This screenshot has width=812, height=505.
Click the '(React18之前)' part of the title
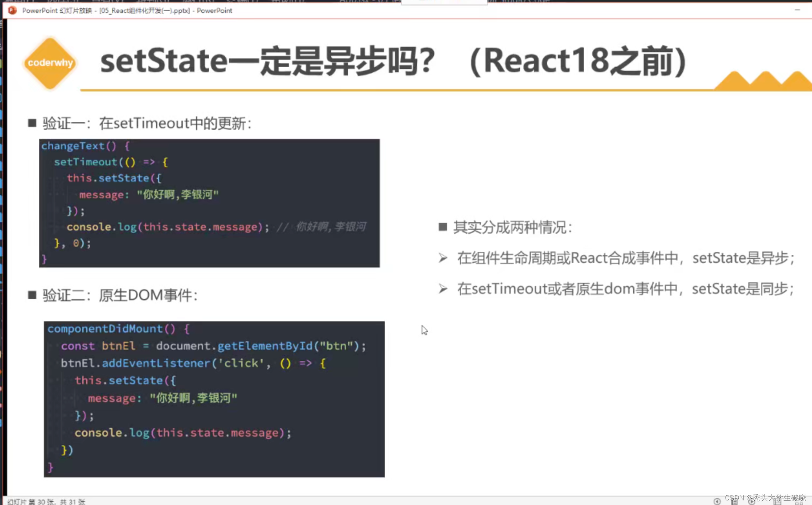pyautogui.click(x=578, y=61)
